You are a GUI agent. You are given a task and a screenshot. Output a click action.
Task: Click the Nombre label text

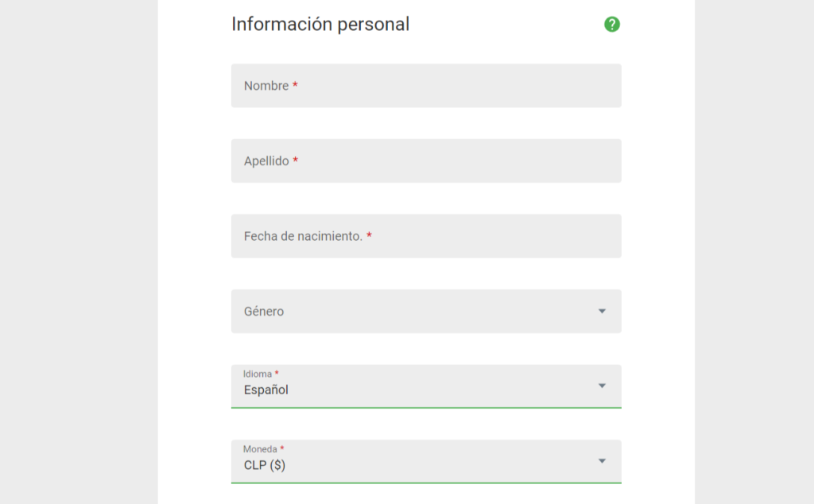point(266,86)
